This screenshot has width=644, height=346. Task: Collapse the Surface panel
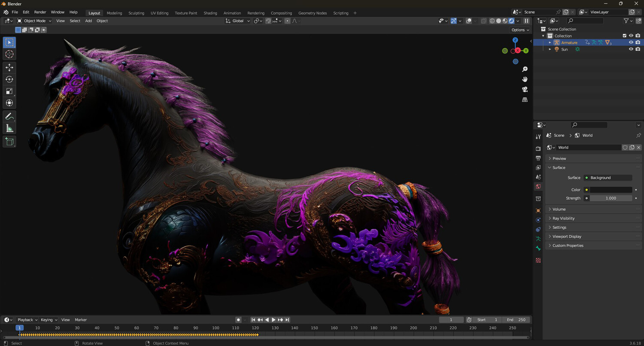[x=593, y=167]
